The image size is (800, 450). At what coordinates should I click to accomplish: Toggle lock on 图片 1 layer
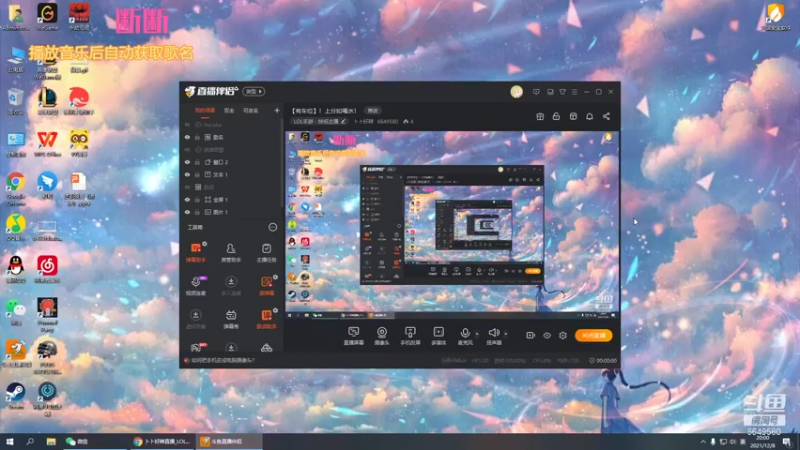pyautogui.click(x=197, y=212)
